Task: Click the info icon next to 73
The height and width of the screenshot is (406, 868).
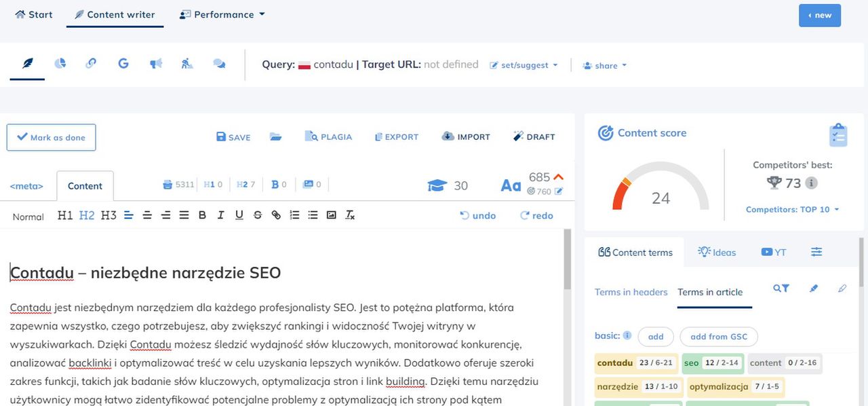Action: pos(811,183)
